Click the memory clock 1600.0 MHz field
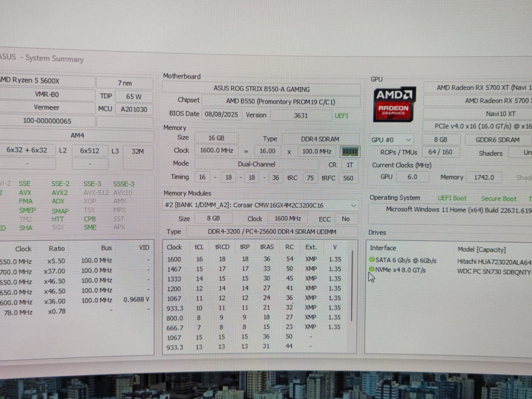The width and height of the screenshot is (532, 399). coord(216,150)
